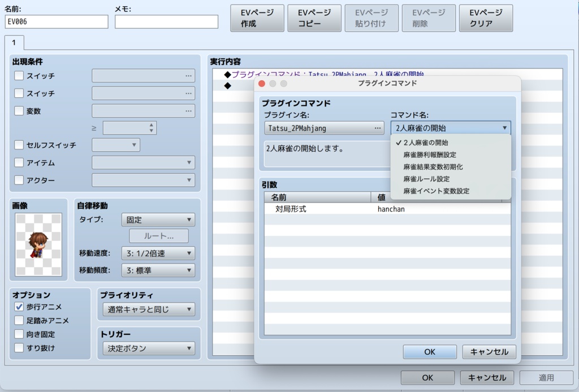Open セルフスイッチ dropdown
This screenshot has width=579, height=392.
click(x=116, y=145)
